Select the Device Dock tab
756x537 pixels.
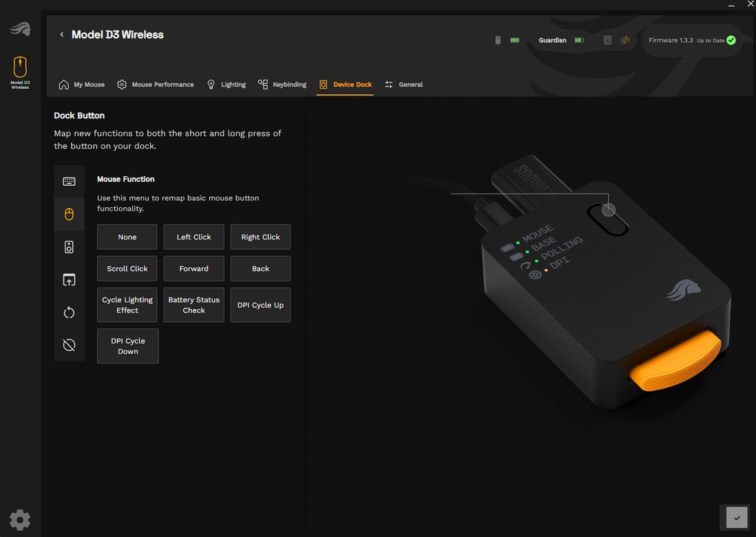[x=345, y=85]
